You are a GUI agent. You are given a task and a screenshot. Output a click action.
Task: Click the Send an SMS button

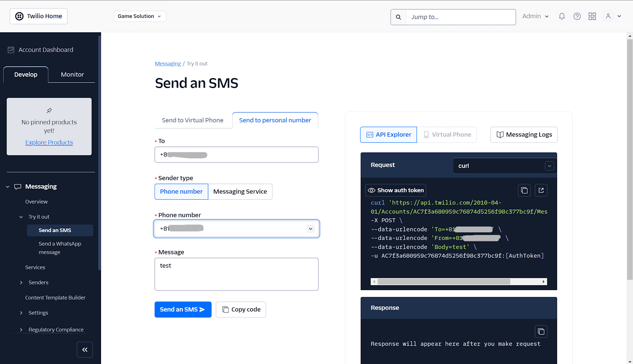coord(183,310)
